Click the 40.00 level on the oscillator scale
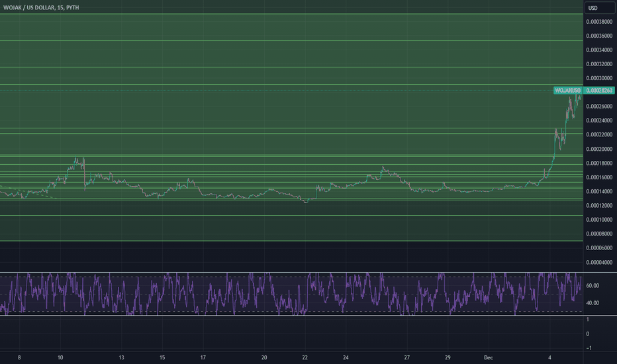This screenshot has height=364, width=617. click(593, 303)
